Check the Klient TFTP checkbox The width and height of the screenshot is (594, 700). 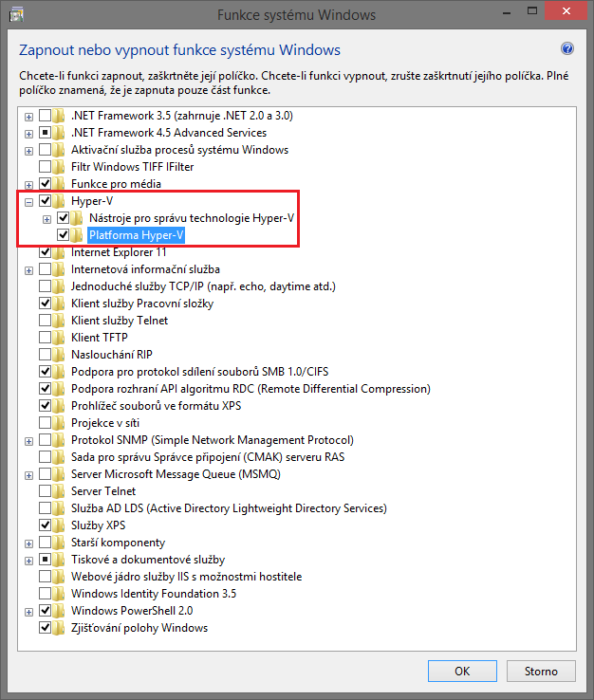click(46, 338)
